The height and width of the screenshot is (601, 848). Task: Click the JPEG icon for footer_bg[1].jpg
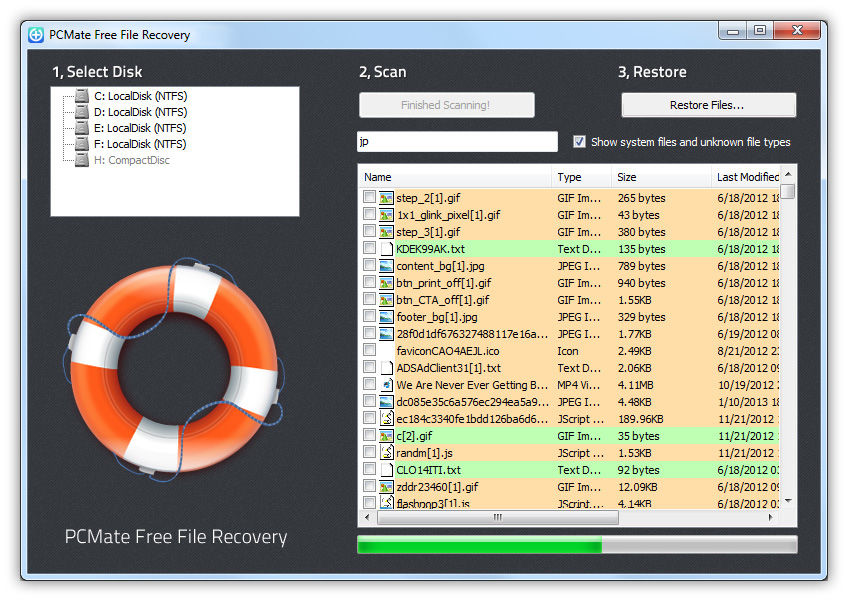point(386,317)
